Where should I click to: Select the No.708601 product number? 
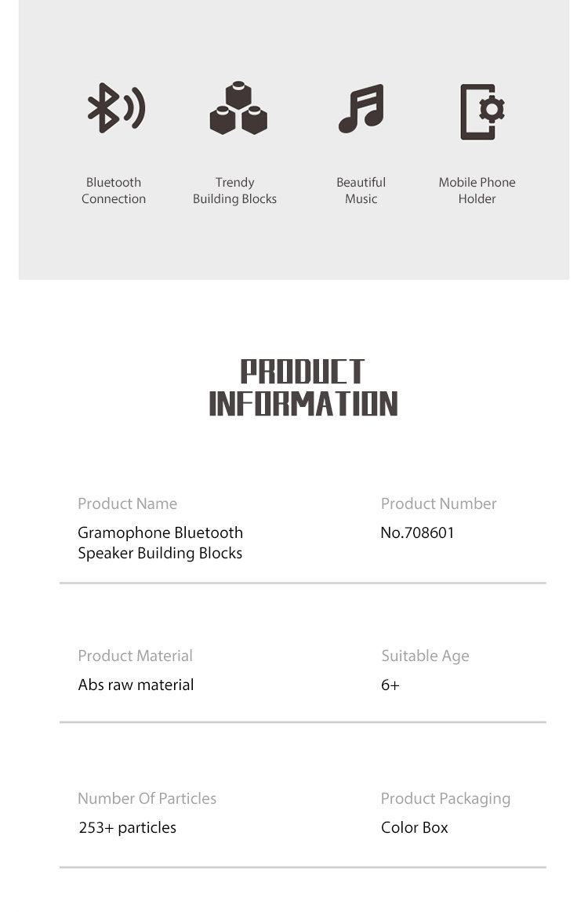(x=417, y=532)
